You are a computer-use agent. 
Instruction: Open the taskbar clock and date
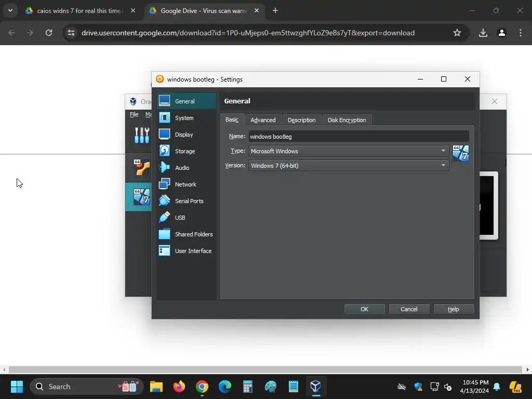(x=474, y=387)
